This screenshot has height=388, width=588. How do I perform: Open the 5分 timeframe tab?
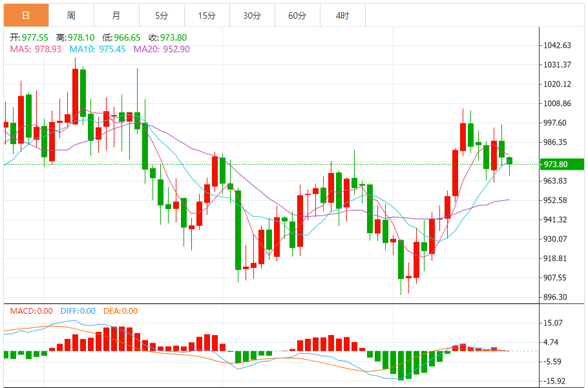click(162, 15)
